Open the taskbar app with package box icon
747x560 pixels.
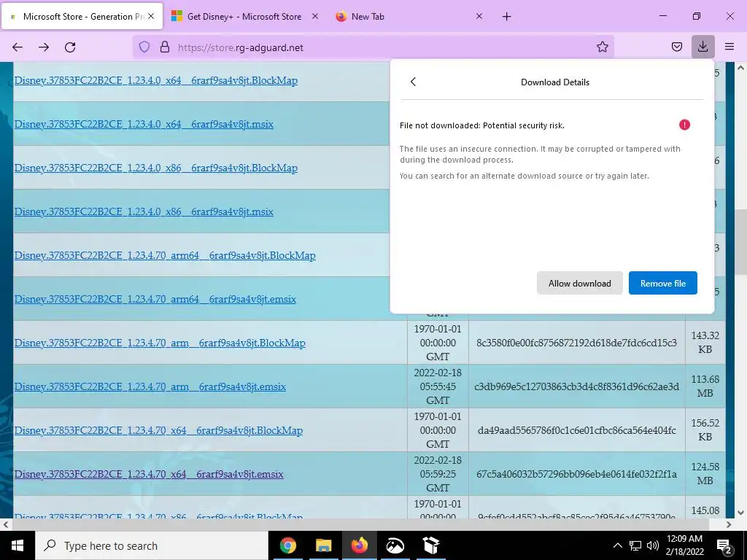tap(430, 545)
